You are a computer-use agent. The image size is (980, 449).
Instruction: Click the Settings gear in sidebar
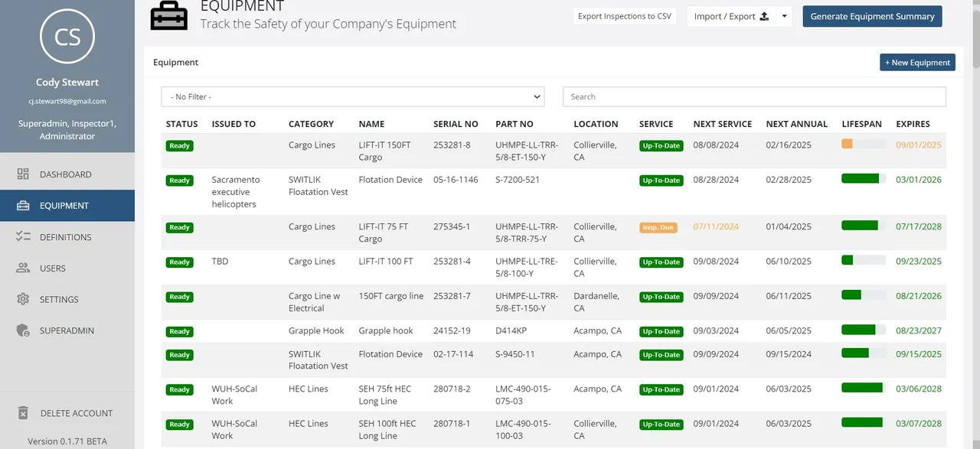[24, 299]
